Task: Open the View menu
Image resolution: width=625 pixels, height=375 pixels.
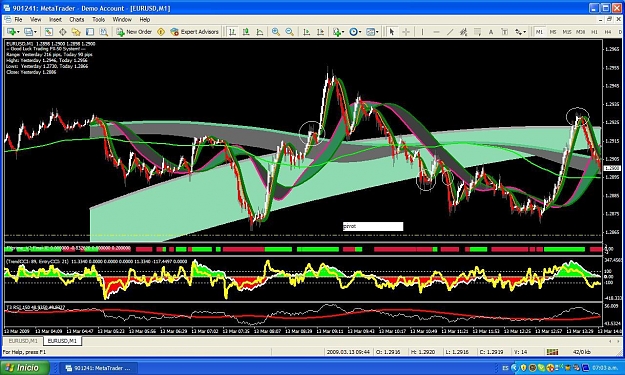Action: (x=35, y=19)
